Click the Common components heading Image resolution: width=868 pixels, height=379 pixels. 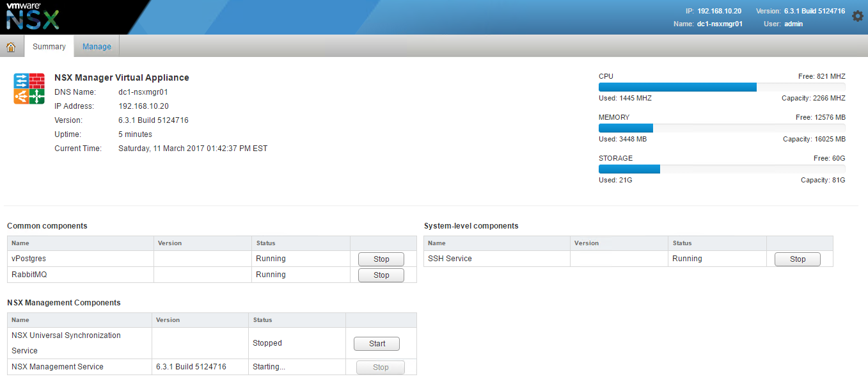pyautogui.click(x=47, y=226)
